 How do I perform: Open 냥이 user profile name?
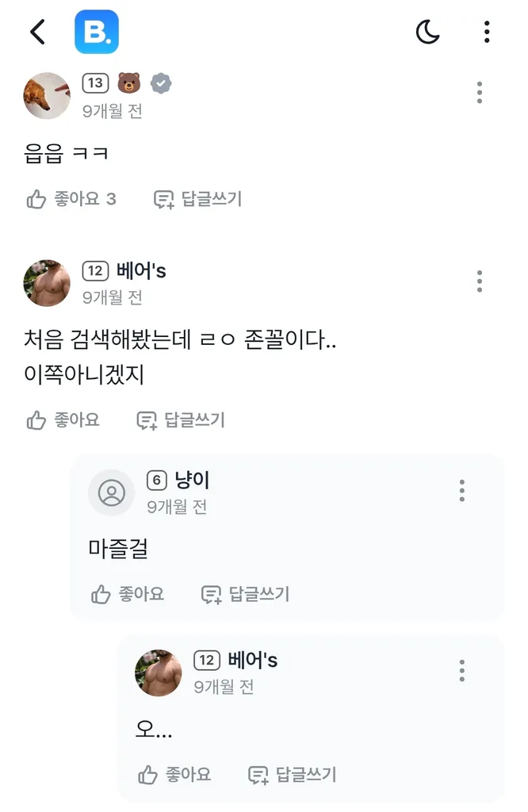tap(192, 480)
